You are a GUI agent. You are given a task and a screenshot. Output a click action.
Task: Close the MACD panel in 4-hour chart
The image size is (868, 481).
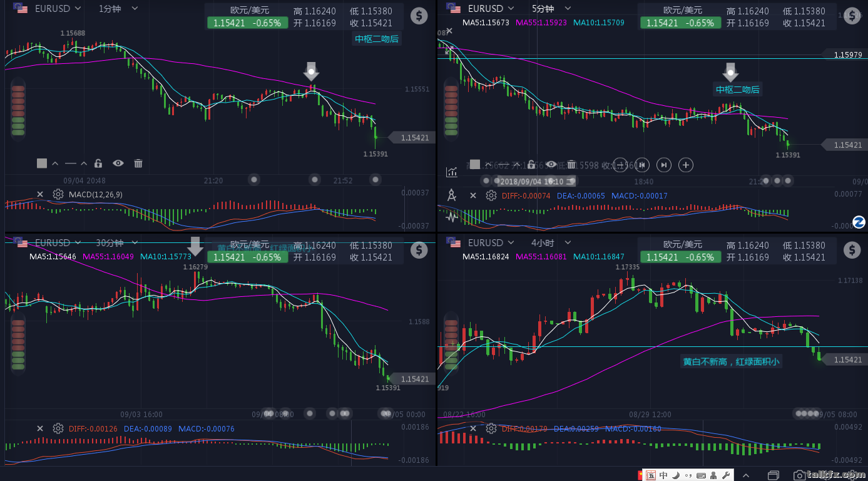[473, 429]
